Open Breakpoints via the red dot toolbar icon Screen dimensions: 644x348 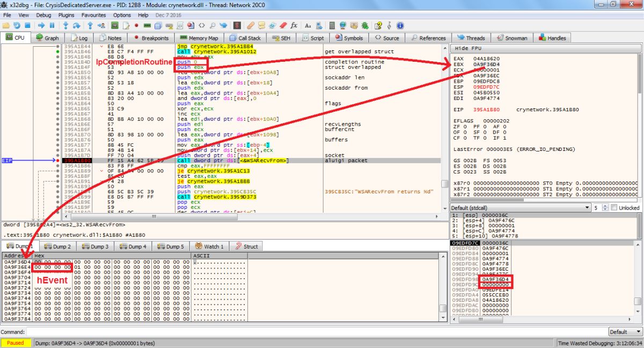pos(137,25)
